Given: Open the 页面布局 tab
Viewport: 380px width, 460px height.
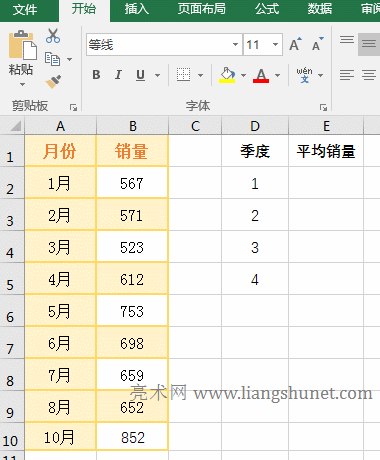Looking at the screenshot, I should [202, 9].
